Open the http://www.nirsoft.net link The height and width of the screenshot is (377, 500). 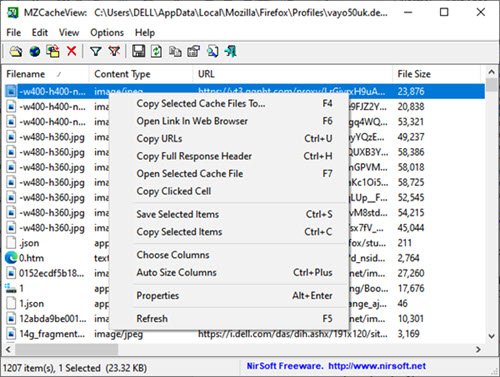coord(377,366)
